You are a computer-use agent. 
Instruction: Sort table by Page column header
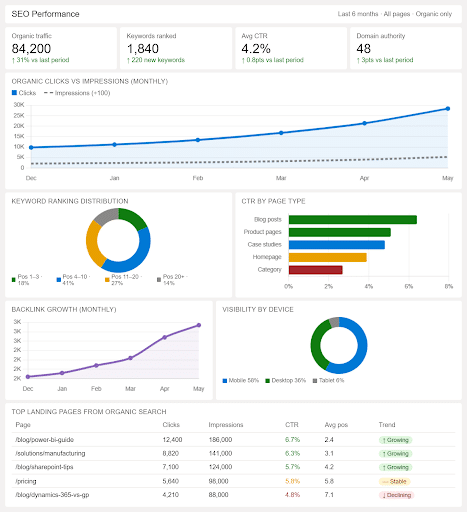click(23, 425)
